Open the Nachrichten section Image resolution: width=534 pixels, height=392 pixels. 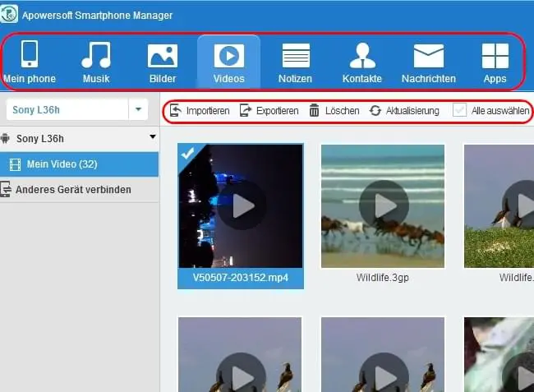coord(428,63)
